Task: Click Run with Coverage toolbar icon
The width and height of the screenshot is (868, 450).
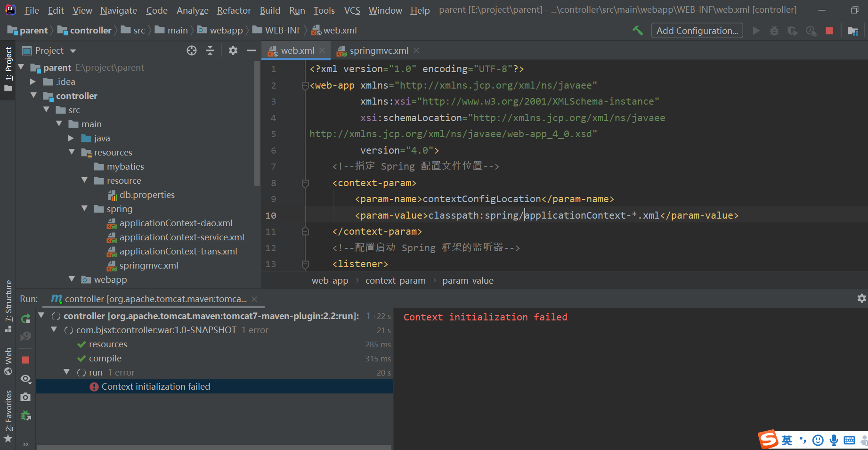Action: coord(793,31)
